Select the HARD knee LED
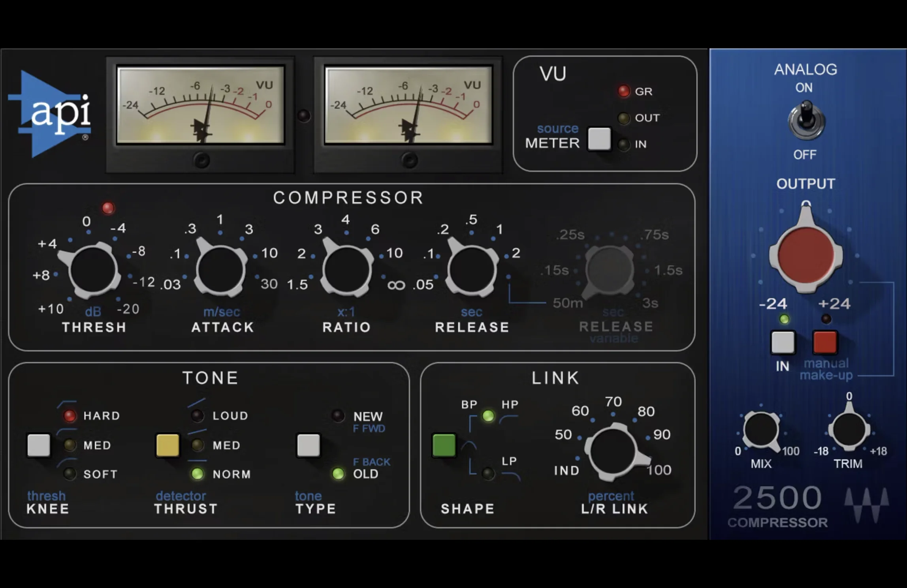 point(70,416)
